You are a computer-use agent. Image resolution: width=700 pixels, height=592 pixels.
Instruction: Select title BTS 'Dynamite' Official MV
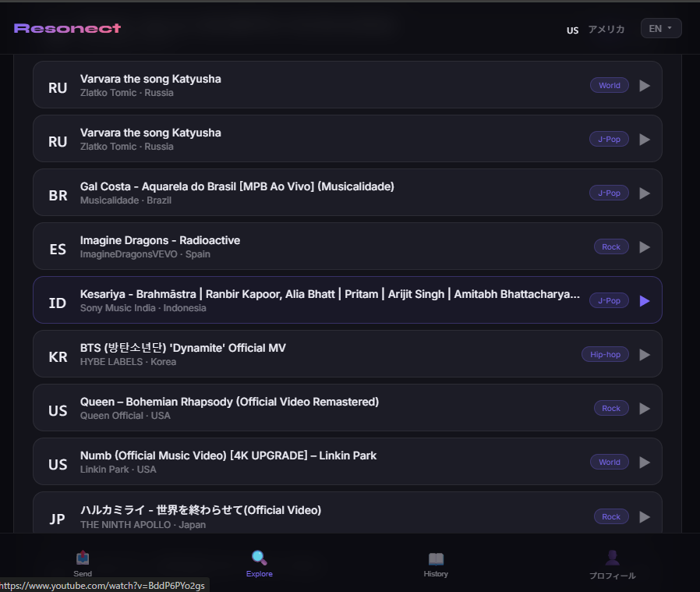pos(183,348)
